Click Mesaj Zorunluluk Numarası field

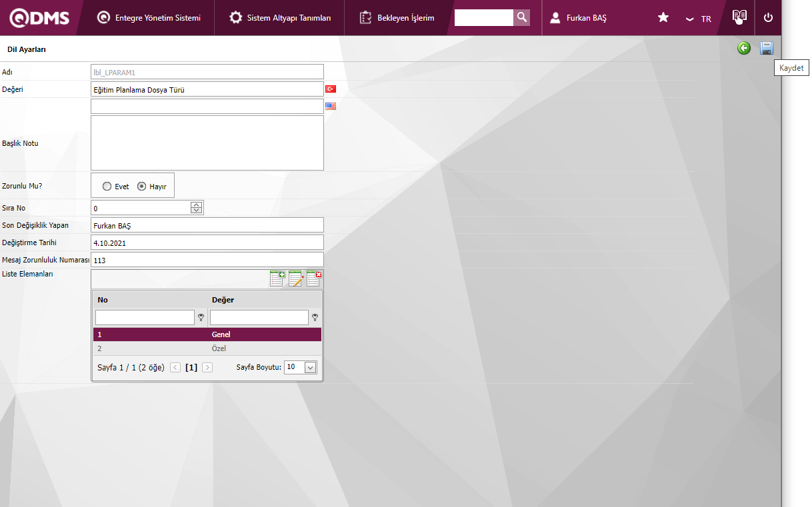(207, 260)
